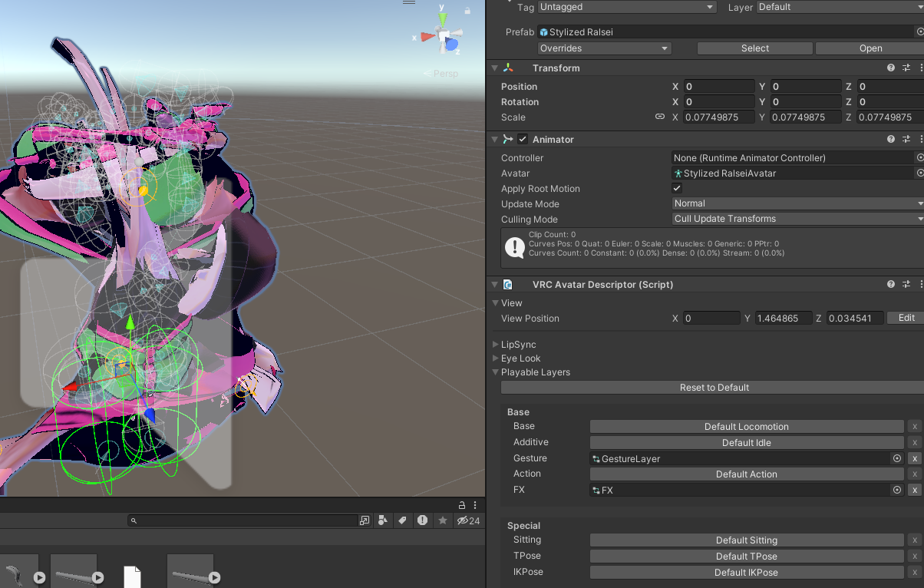The image size is (924, 588).
Task: Open Culling Mode dropdown
Action: tap(797, 219)
